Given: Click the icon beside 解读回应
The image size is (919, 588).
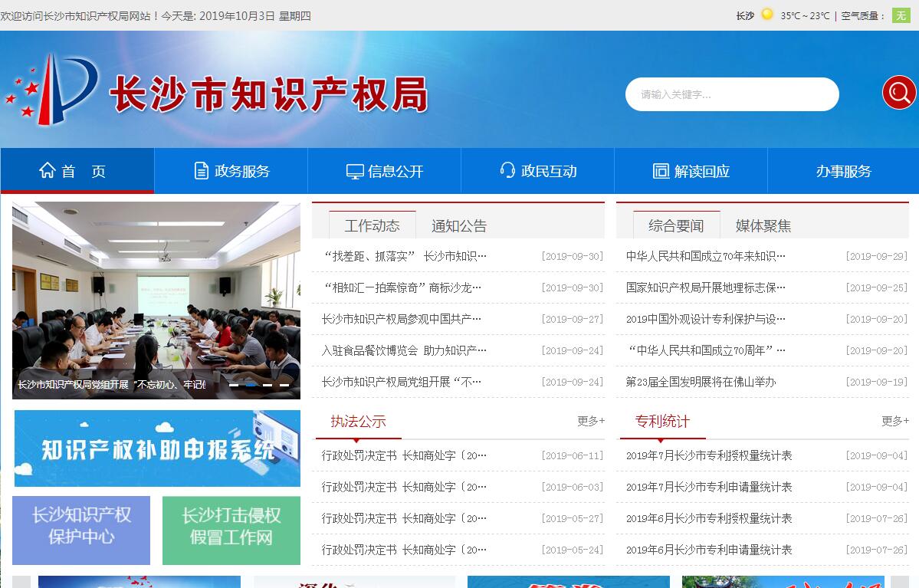Looking at the screenshot, I should click(661, 171).
